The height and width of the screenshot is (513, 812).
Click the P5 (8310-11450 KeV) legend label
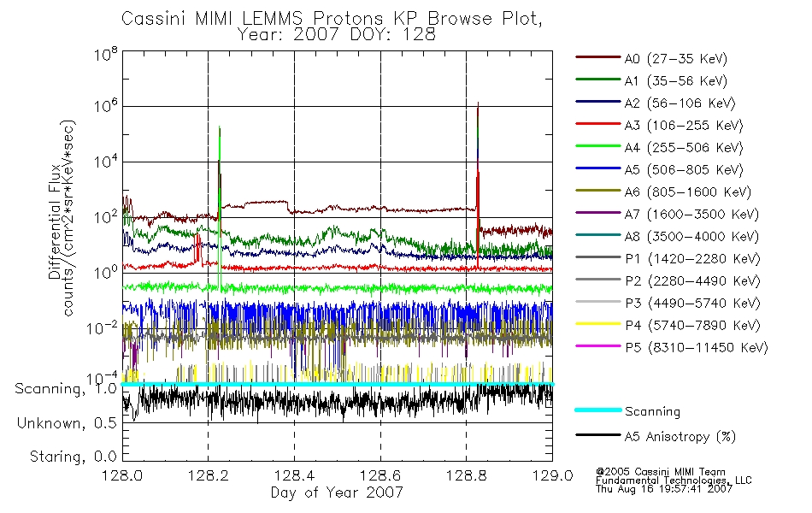pos(697,348)
